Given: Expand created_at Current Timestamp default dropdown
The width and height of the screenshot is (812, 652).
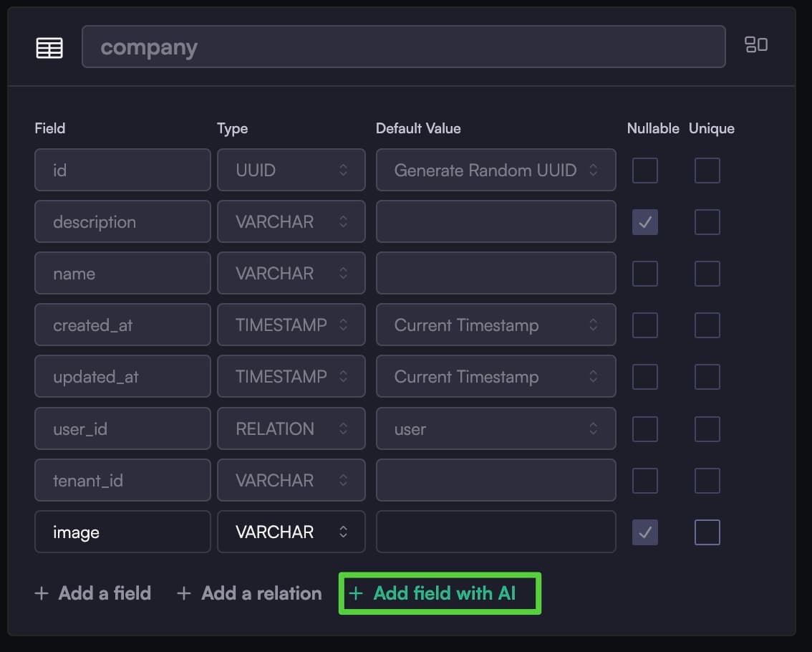Looking at the screenshot, I should pyautogui.click(x=496, y=325).
